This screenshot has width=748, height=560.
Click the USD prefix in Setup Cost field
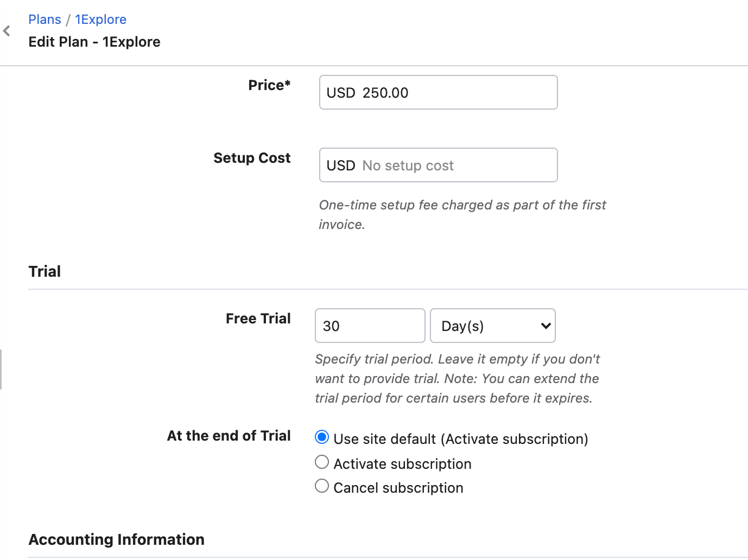point(341,166)
